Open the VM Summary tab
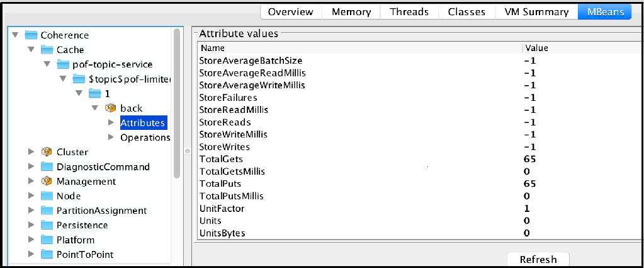 coord(536,12)
